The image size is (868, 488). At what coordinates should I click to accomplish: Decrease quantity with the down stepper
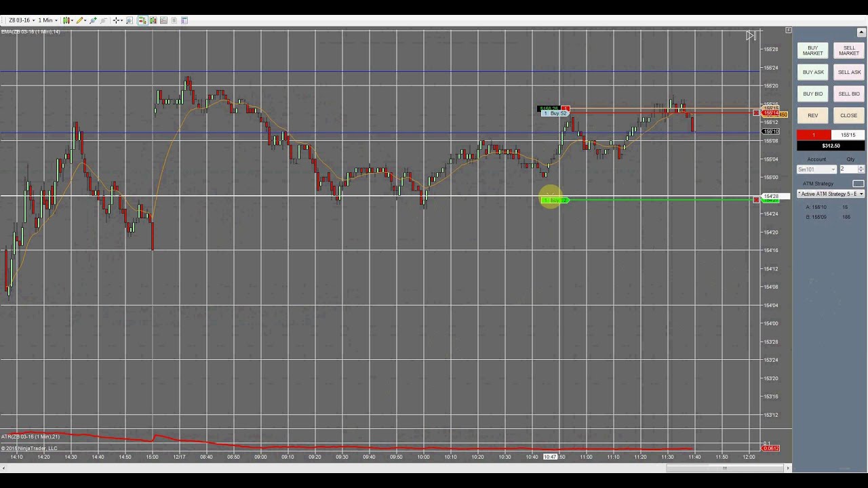coord(861,171)
